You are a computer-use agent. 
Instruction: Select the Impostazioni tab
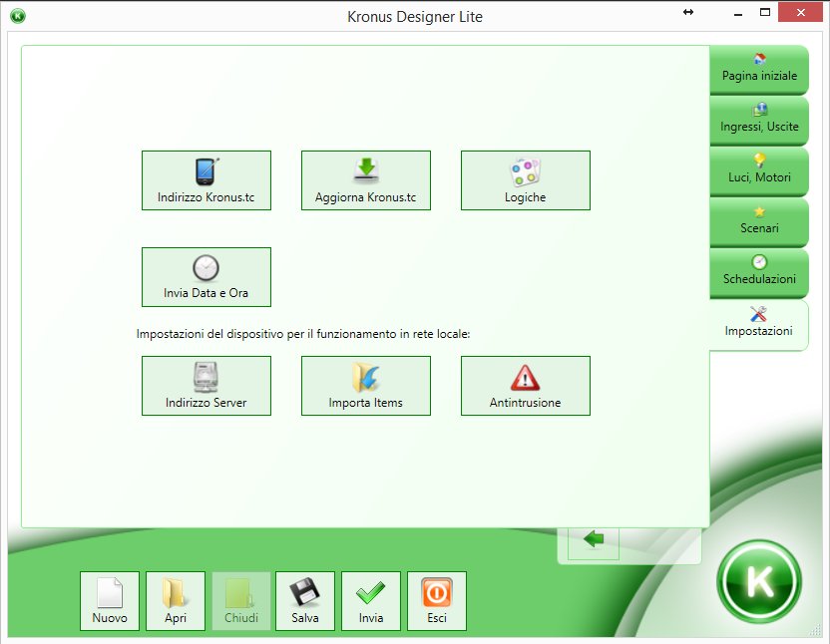(x=758, y=325)
